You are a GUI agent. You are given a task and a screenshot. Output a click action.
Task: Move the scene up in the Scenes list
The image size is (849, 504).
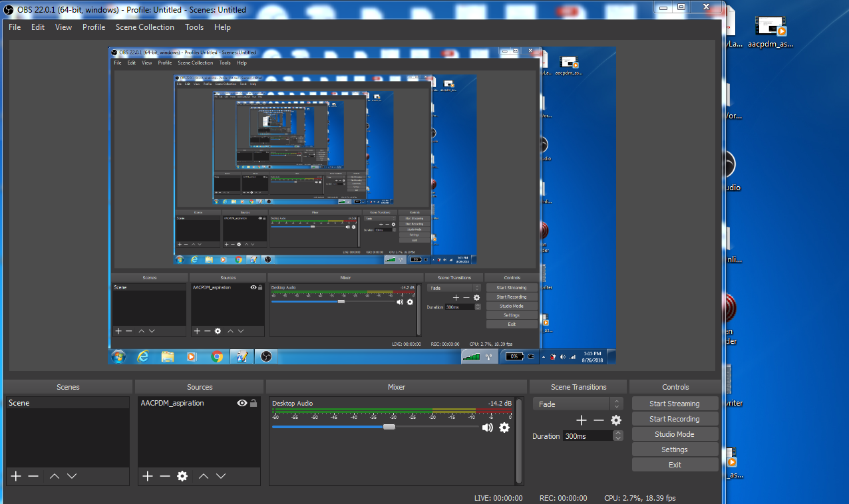pos(55,476)
